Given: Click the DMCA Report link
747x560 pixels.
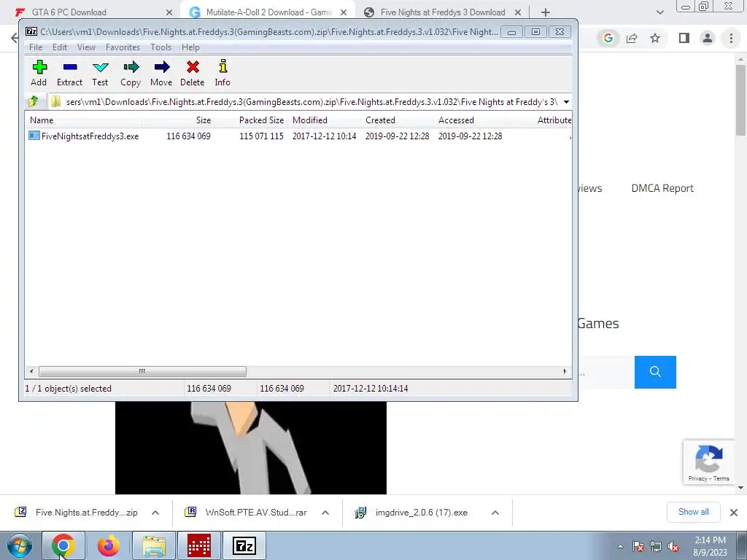Looking at the screenshot, I should [662, 188].
